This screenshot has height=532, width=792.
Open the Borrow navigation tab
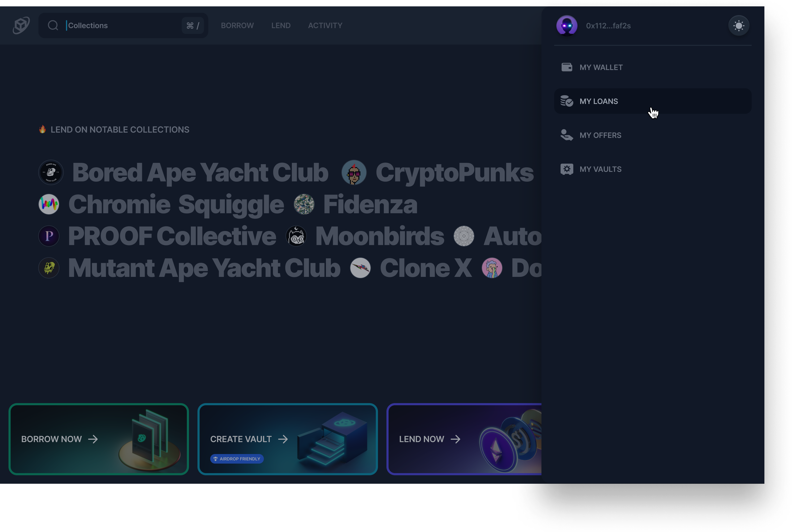[x=237, y=25]
